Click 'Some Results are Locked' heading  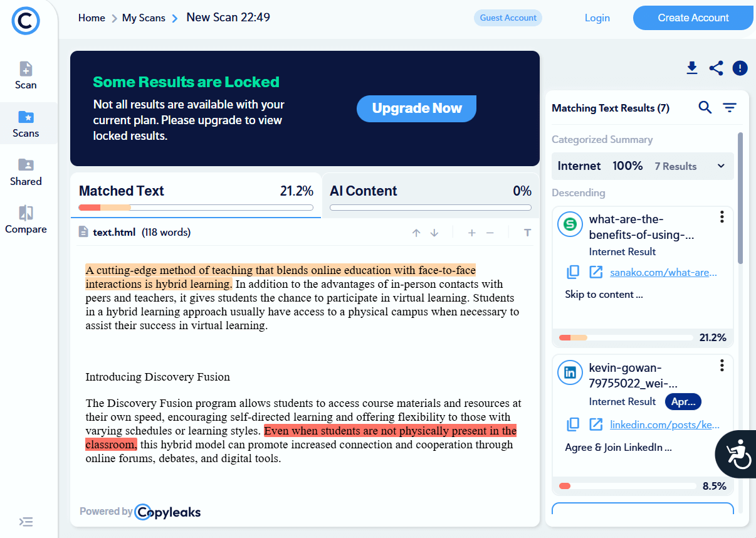186,82
